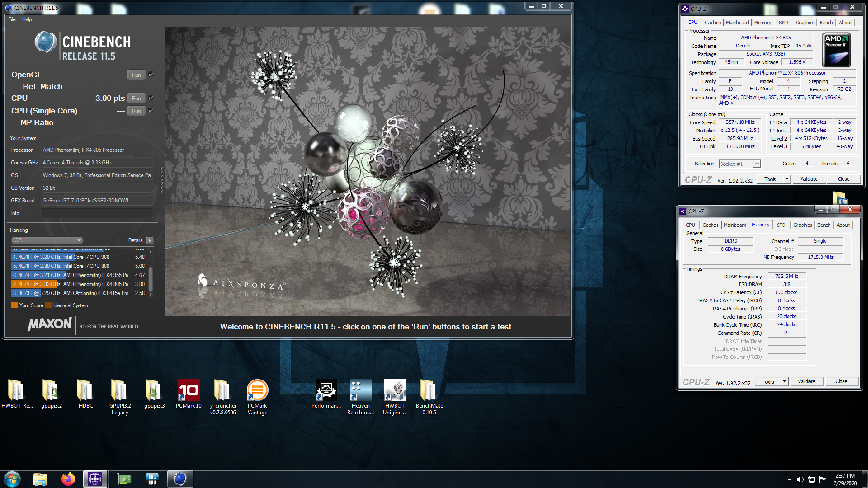Open the HWBOT_Re... folder on desktop
868x488 pixels.
pyautogui.click(x=17, y=394)
